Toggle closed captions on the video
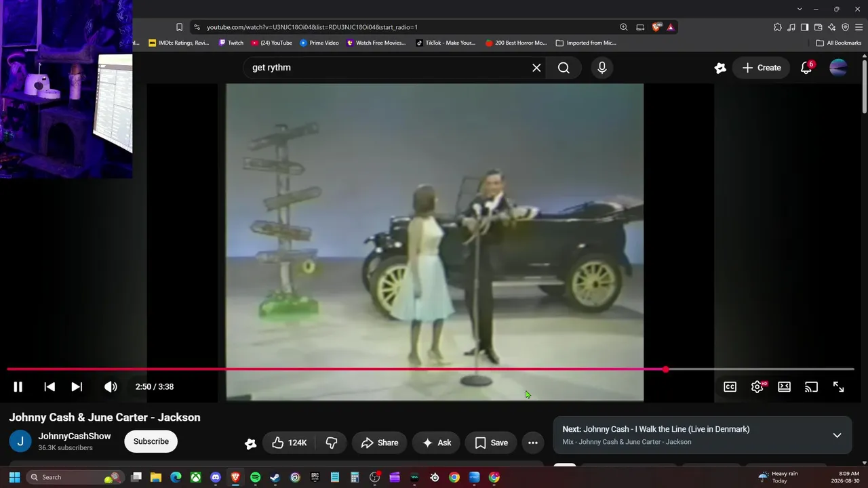Screen dimensions: 868x488 click(730, 387)
